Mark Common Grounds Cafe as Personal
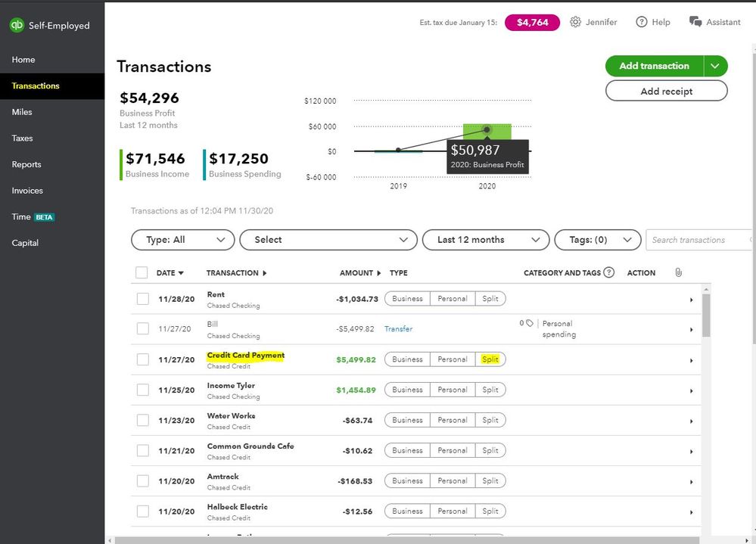The image size is (756, 544). coord(453,450)
